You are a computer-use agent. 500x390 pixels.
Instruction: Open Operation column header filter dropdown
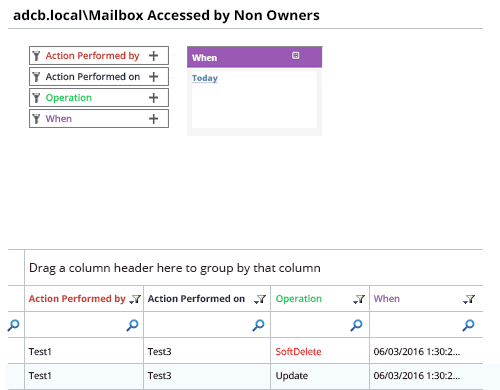click(359, 299)
